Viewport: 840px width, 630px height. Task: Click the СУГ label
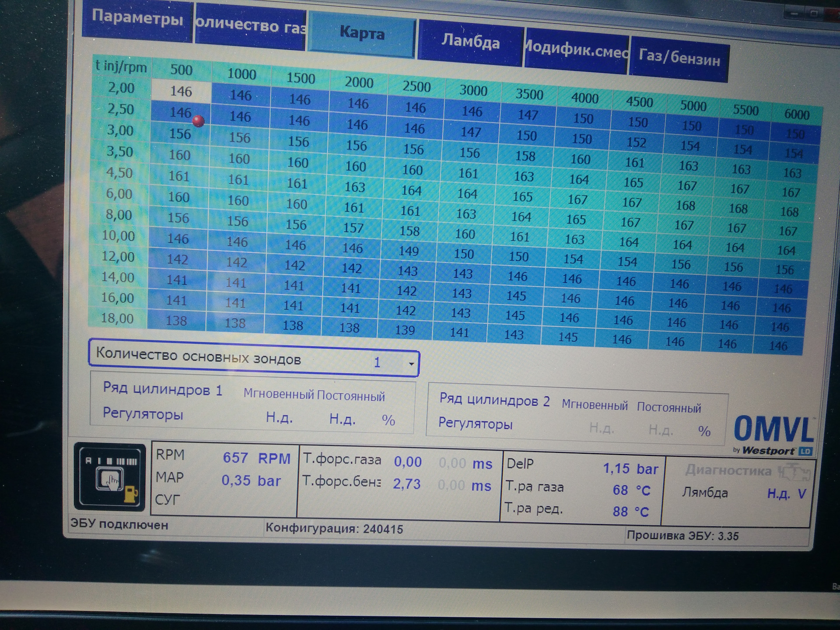click(x=167, y=499)
